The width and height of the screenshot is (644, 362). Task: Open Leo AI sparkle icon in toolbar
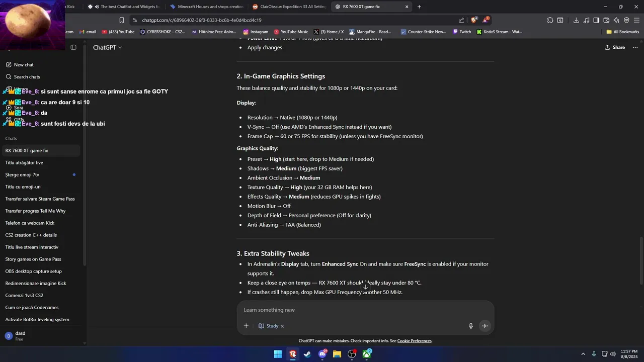click(x=616, y=20)
